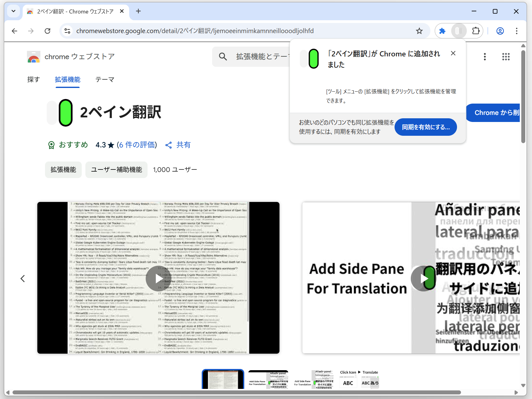Switch to the テーマ tab
The width and height of the screenshot is (532, 399).
(x=104, y=79)
